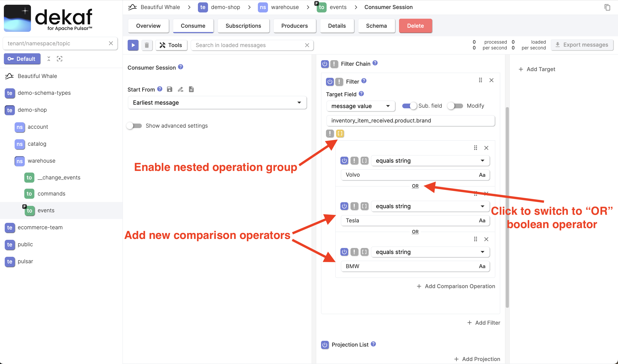Open the Start From dropdown menu
618x364 pixels.
[x=216, y=102]
